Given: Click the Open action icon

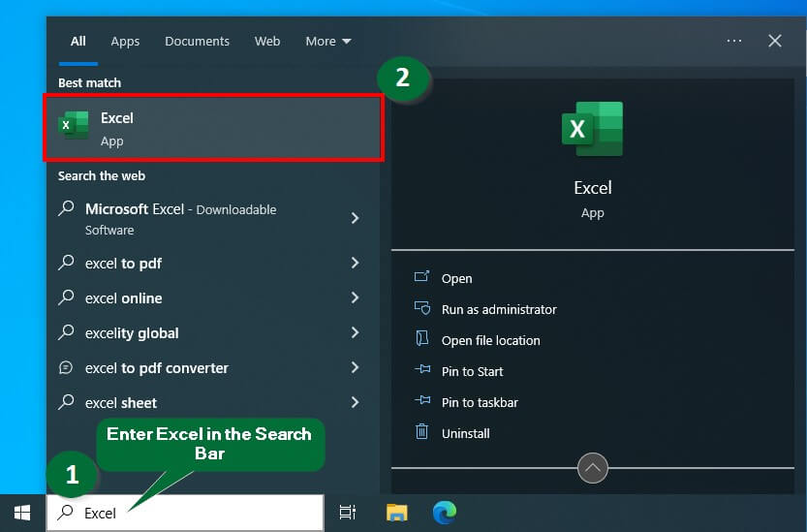Looking at the screenshot, I should point(421,276).
